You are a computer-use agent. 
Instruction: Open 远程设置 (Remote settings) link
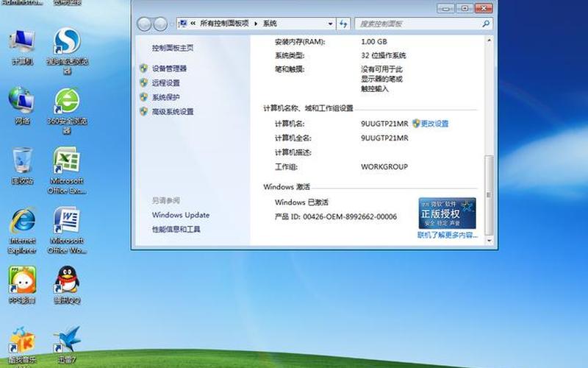coord(166,82)
